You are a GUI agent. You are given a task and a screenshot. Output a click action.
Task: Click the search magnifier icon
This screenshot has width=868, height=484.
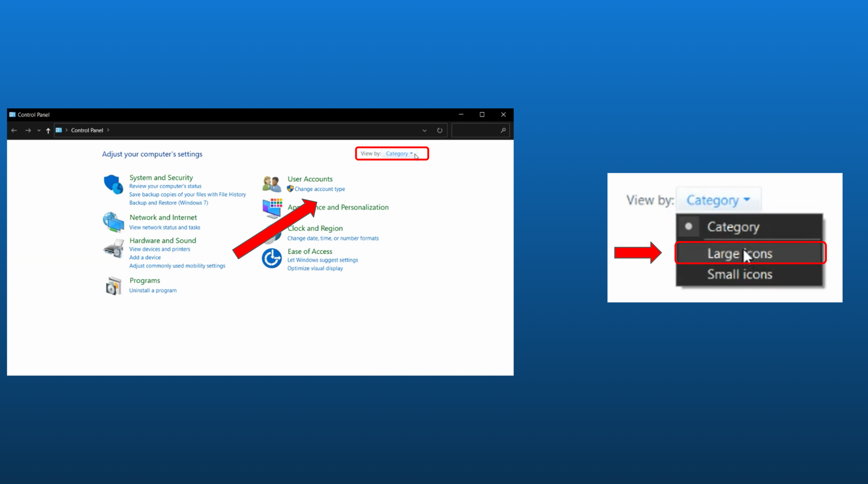(x=503, y=130)
